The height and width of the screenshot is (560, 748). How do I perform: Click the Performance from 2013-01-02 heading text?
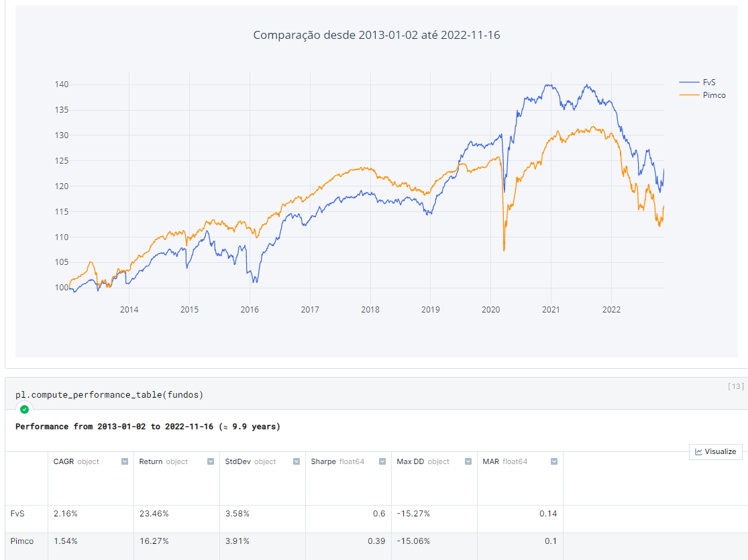click(148, 427)
